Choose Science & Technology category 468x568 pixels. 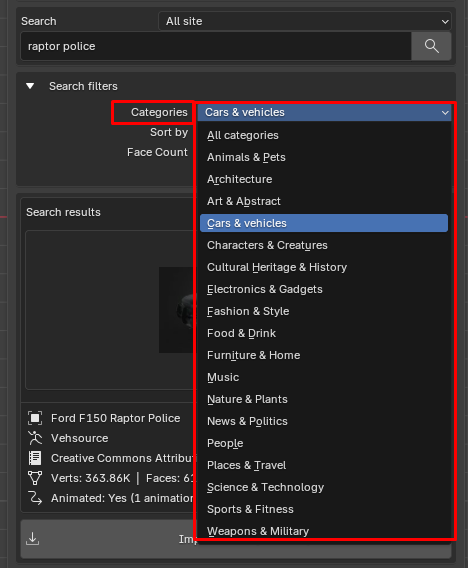click(x=324, y=487)
